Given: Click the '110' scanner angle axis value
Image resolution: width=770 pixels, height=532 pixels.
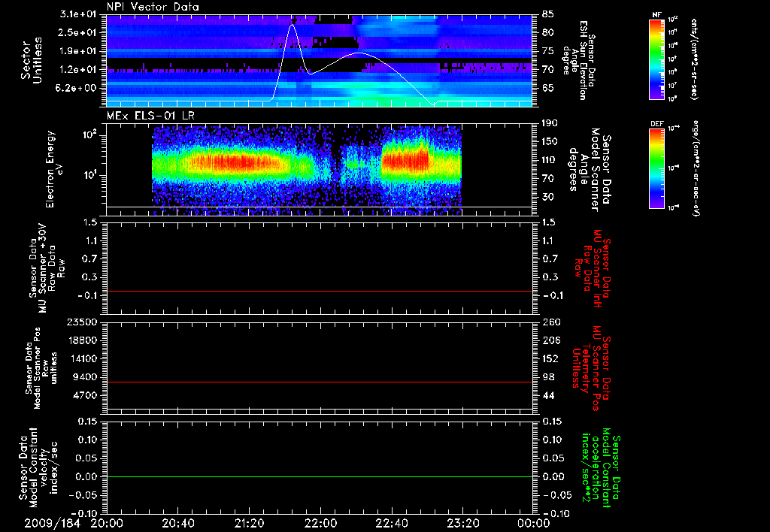Looking at the screenshot, I should [x=550, y=160].
